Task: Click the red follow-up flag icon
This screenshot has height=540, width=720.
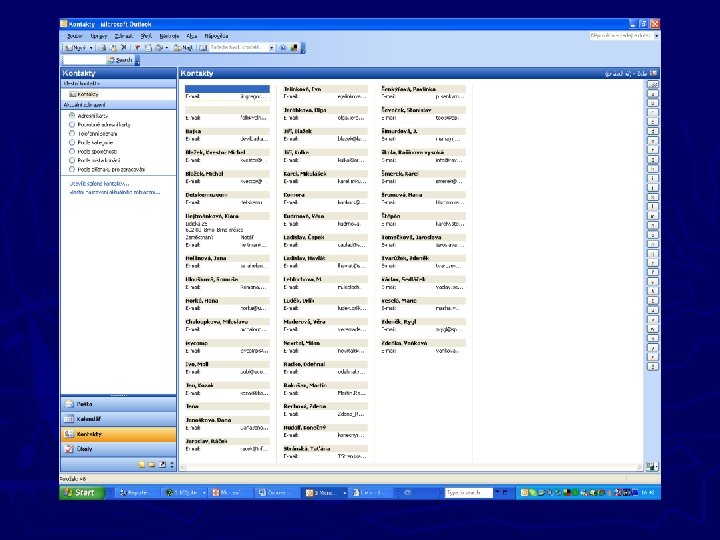Action: (x=137, y=48)
